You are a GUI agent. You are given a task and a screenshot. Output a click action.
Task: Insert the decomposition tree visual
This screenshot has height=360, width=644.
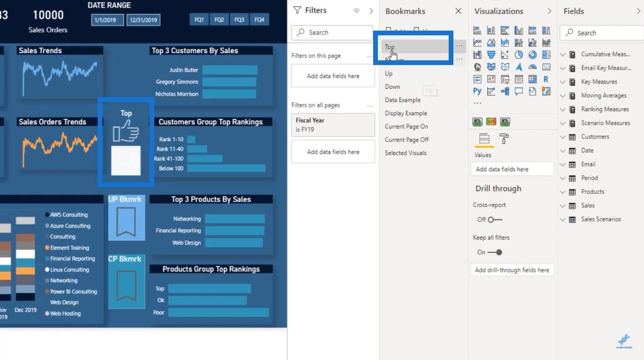tap(505, 91)
